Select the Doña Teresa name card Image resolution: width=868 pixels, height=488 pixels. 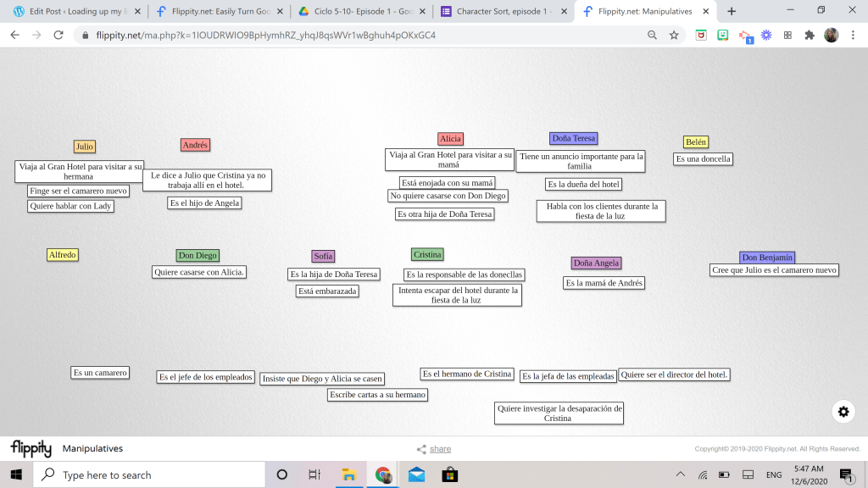point(573,138)
